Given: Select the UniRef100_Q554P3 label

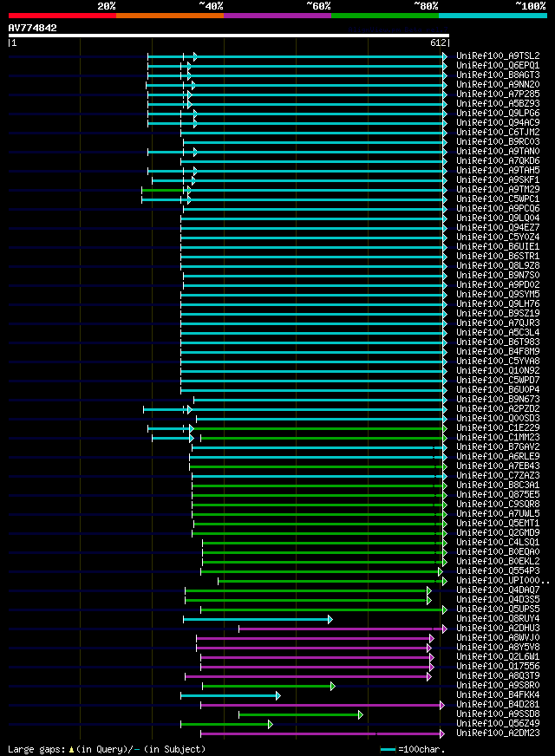Looking at the screenshot, I should pyautogui.click(x=498, y=570).
